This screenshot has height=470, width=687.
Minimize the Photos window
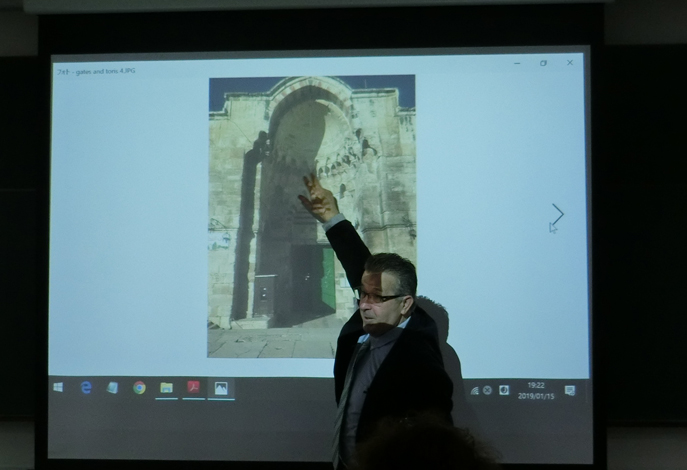[517, 64]
